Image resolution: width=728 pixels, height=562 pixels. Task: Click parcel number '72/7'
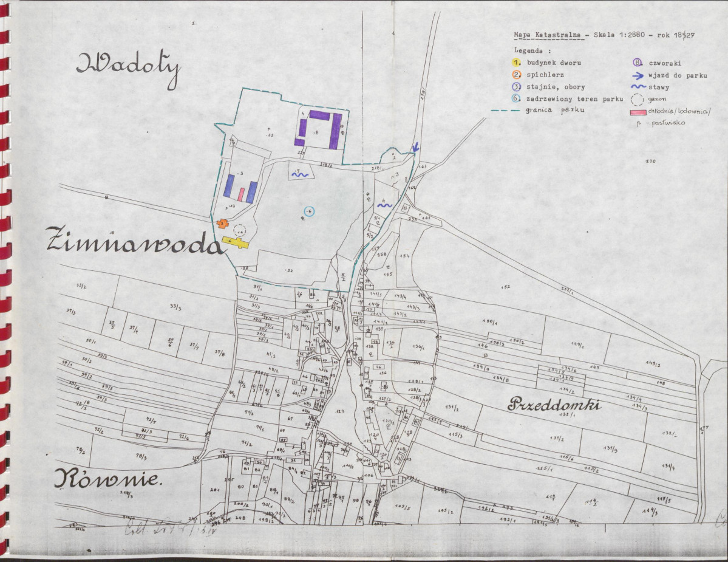152,421
